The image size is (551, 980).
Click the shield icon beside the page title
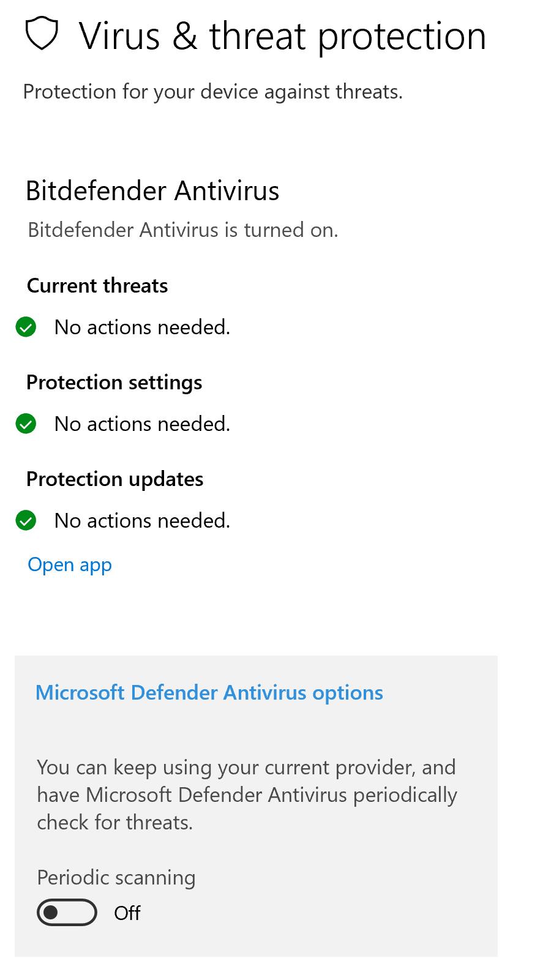[42, 34]
